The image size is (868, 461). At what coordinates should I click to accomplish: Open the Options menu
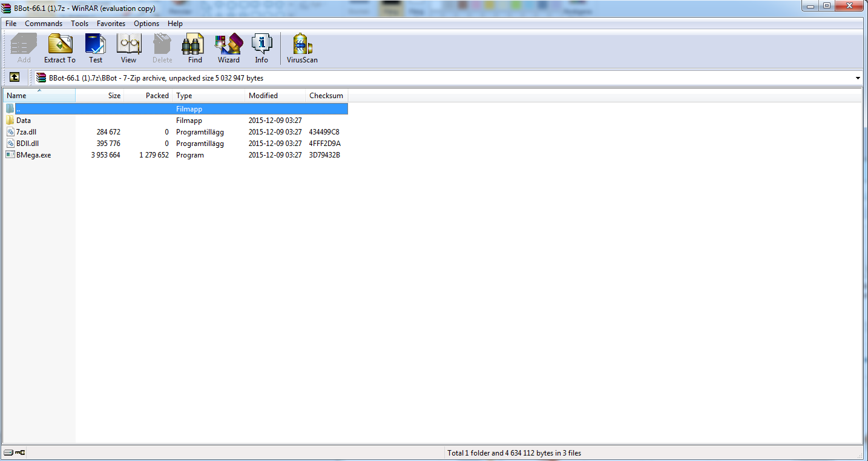[x=146, y=24]
